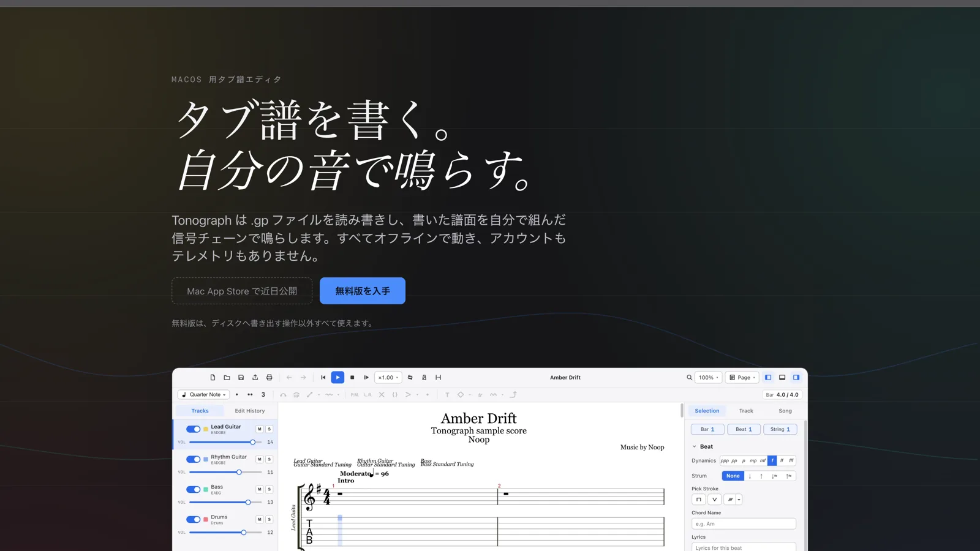
Task: Open file via the folder icon
Action: [227, 378]
